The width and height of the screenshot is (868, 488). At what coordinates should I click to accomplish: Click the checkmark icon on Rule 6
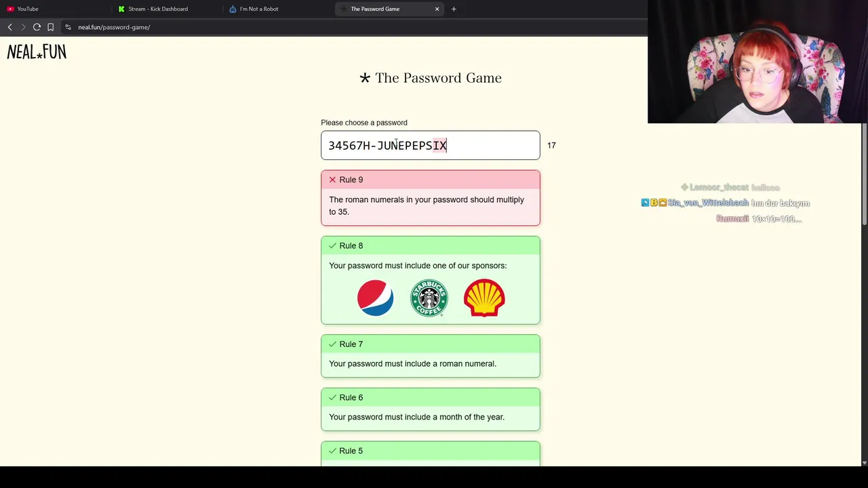[x=332, y=398]
